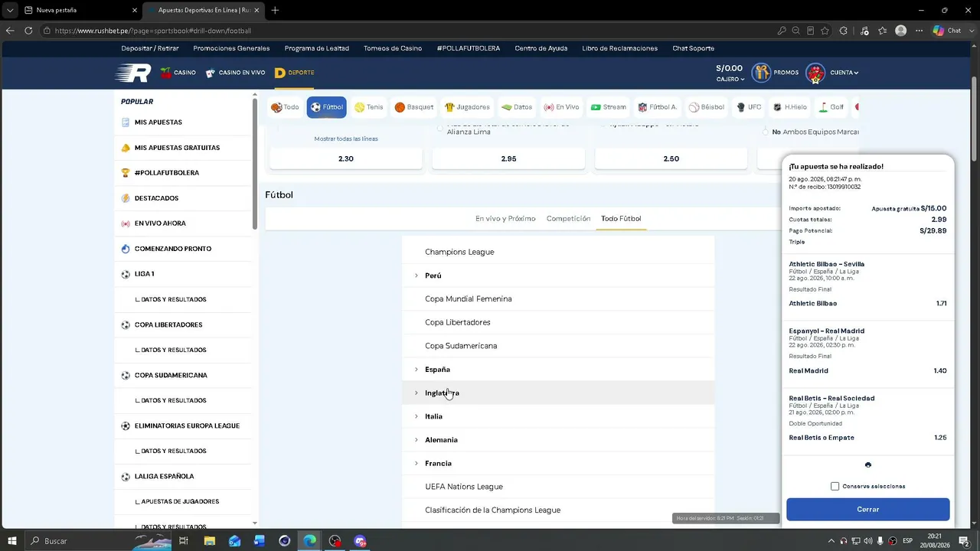Click the browser address bar
980x551 pixels.
coord(406,31)
